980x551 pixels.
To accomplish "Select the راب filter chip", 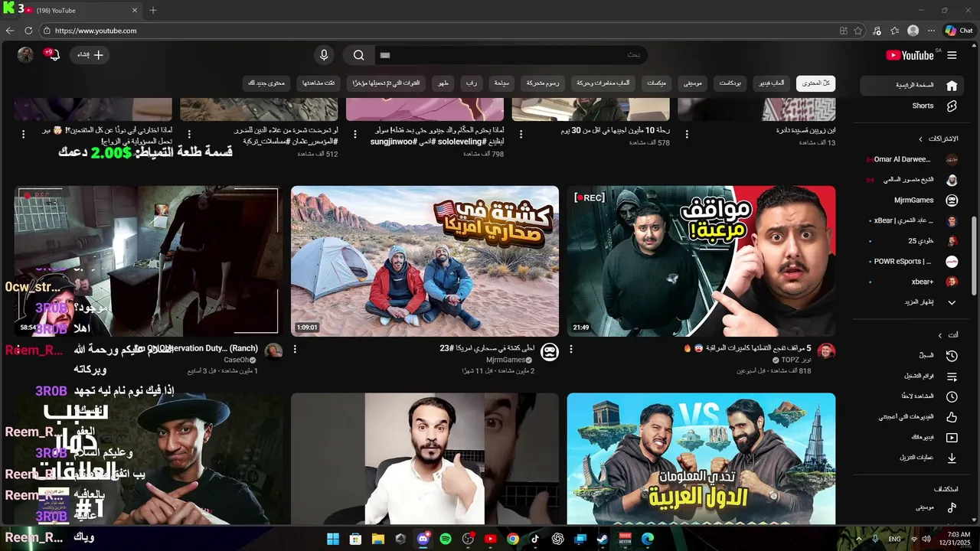I will pos(471,83).
